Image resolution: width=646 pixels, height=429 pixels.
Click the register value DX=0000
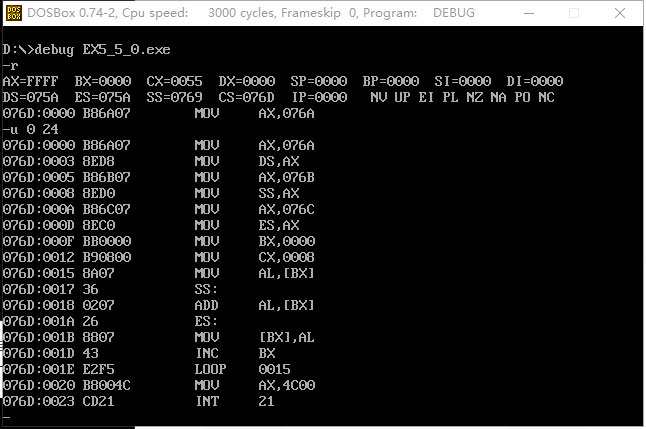tap(246, 81)
